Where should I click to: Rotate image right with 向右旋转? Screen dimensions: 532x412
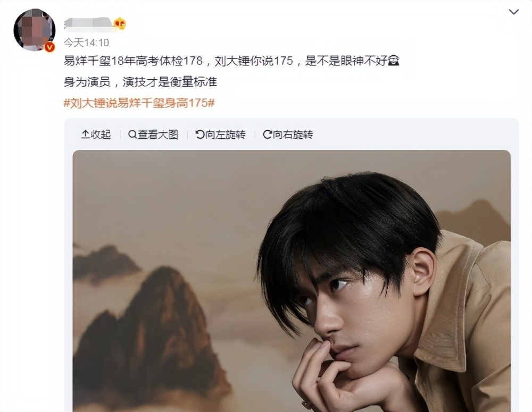click(x=288, y=134)
